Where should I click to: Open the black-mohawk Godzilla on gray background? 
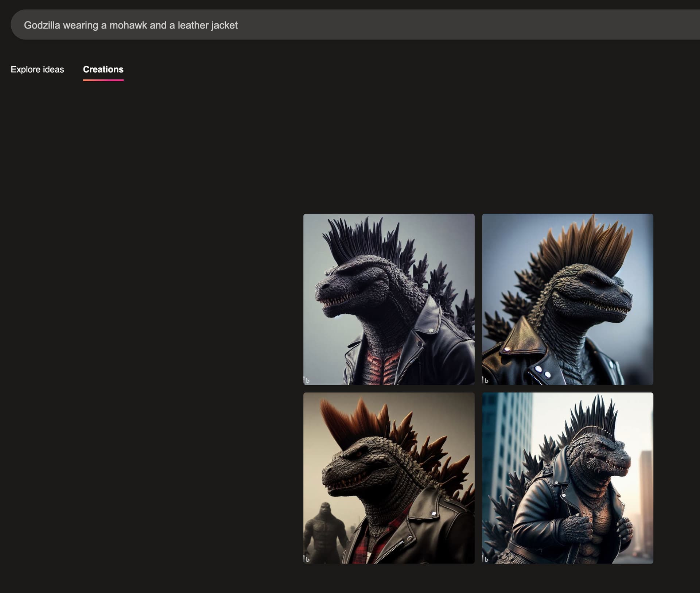pyautogui.click(x=389, y=299)
